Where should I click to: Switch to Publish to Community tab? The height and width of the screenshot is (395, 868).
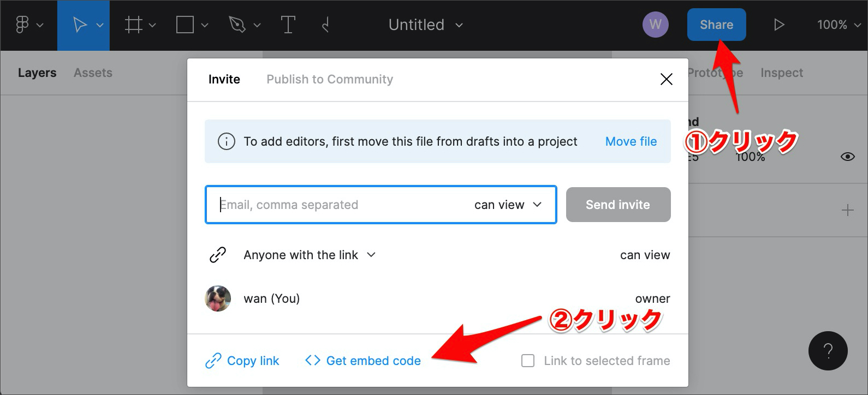point(329,80)
